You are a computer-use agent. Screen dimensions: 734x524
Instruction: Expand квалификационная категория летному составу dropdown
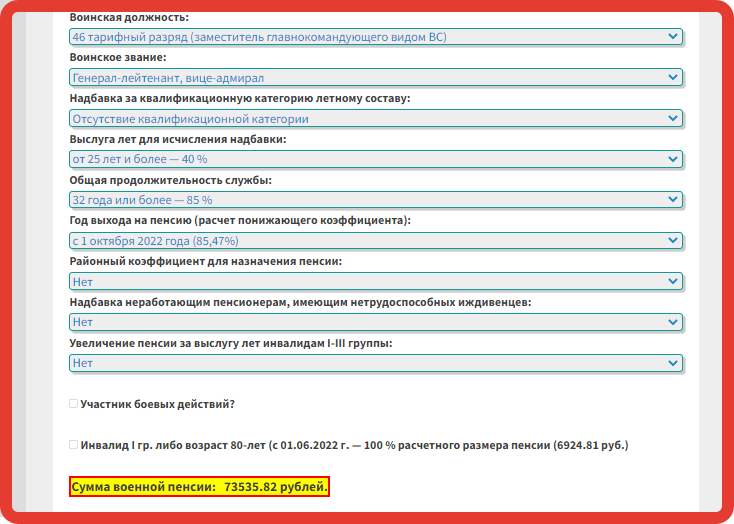tap(375, 118)
